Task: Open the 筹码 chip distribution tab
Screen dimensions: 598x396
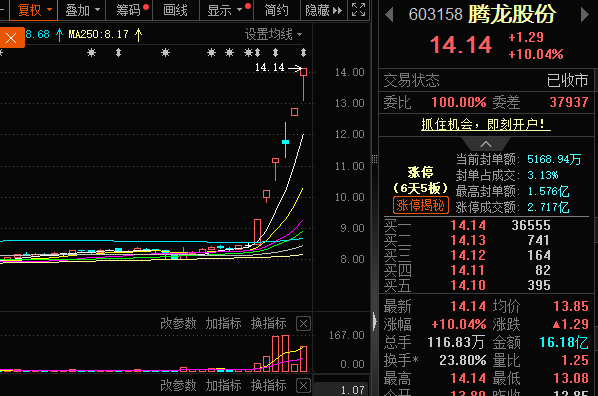Action: pos(129,10)
